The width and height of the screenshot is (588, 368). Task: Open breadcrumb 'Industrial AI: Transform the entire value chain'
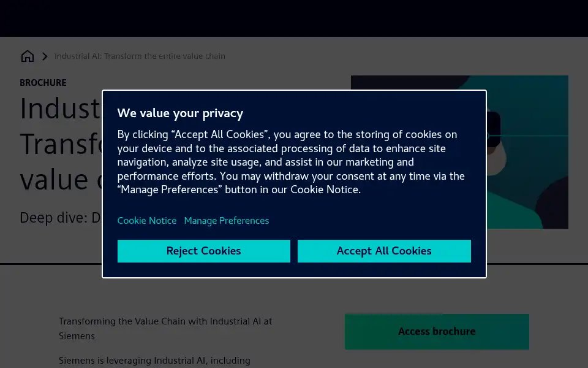click(x=140, y=56)
